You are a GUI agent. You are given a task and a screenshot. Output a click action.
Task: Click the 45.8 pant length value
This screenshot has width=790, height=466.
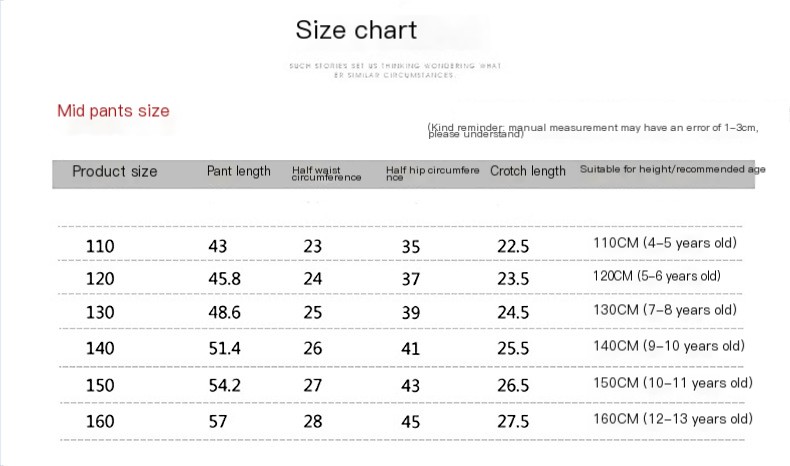pyautogui.click(x=224, y=279)
